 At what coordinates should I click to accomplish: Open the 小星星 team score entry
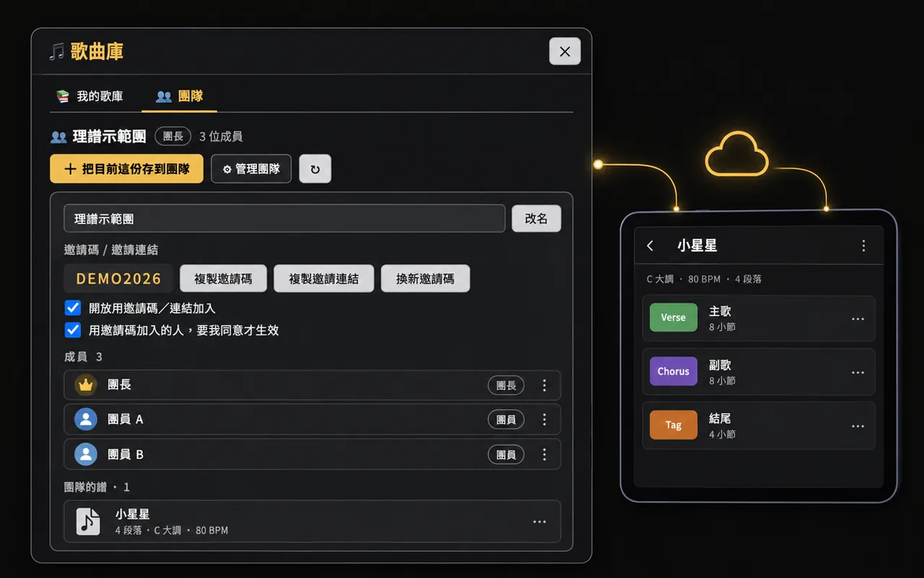pyautogui.click(x=312, y=522)
